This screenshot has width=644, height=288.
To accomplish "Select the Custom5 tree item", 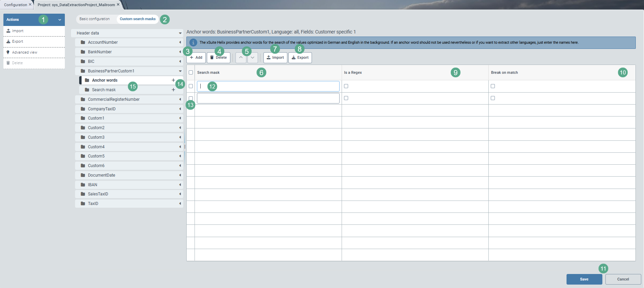I will (x=129, y=156).
